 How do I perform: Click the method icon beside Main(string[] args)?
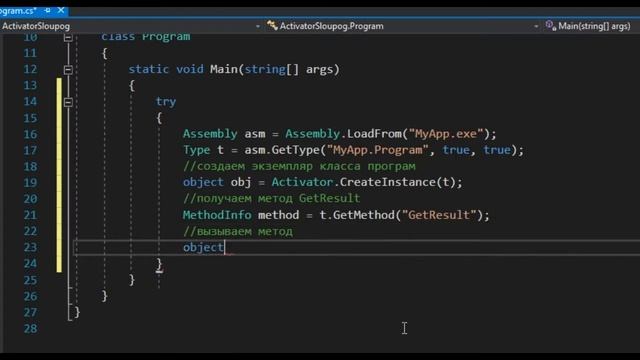click(550, 26)
